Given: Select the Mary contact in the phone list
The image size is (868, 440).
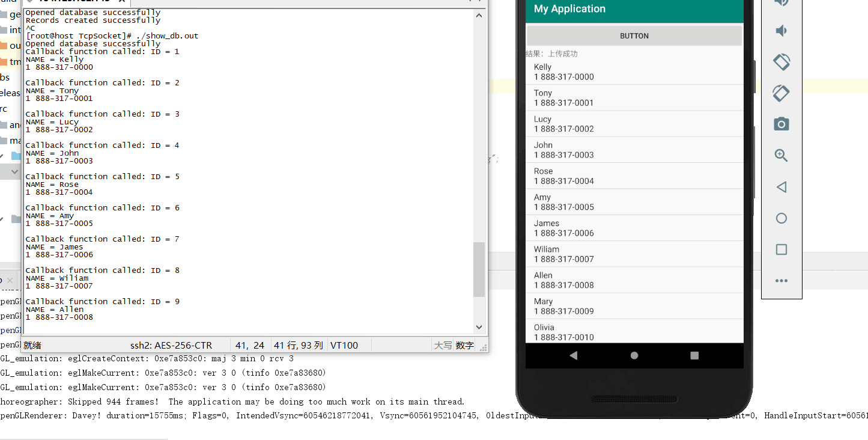Looking at the screenshot, I should [x=634, y=306].
